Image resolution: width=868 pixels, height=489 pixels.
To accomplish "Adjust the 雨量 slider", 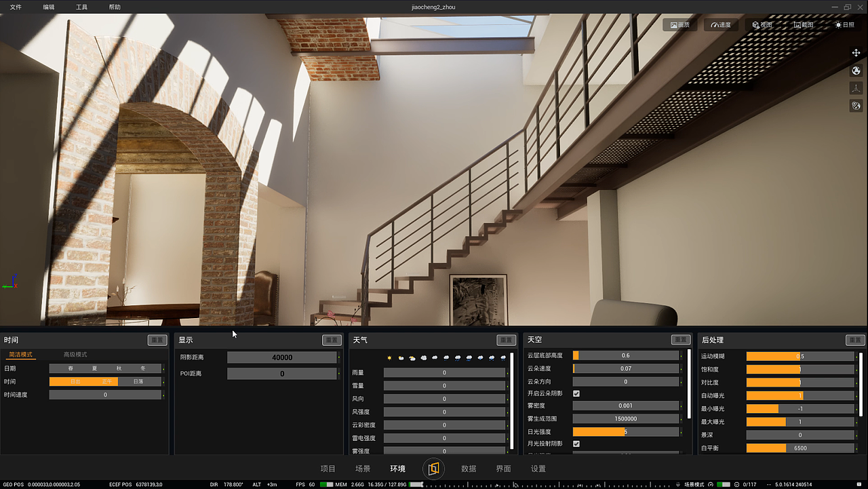I will point(444,373).
